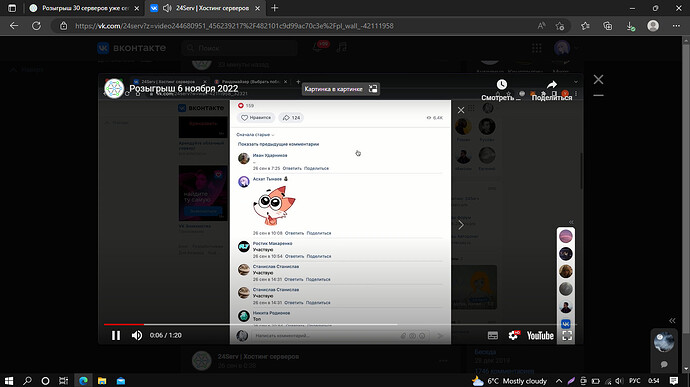Seek within the video progress bar
The image size is (690, 387).
coord(340,324)
